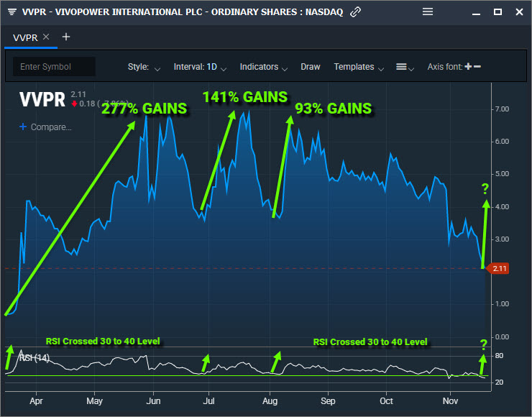
Task: Increase axis font size with plus
Action: point(468,67)
